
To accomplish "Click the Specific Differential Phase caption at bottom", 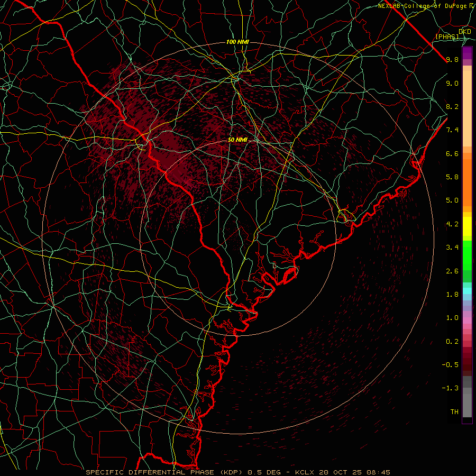I will pos(238,472).
